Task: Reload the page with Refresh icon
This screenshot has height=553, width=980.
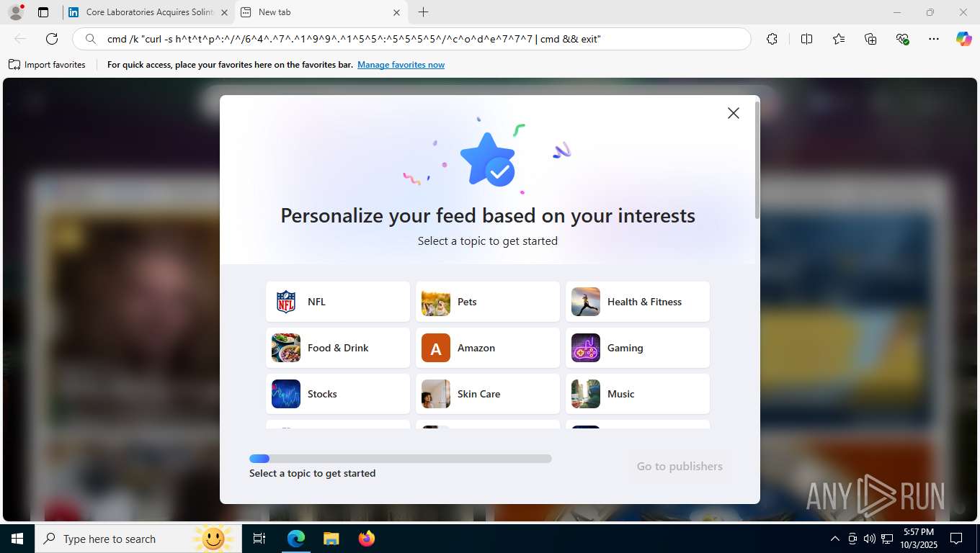Action: coord(52,39)
